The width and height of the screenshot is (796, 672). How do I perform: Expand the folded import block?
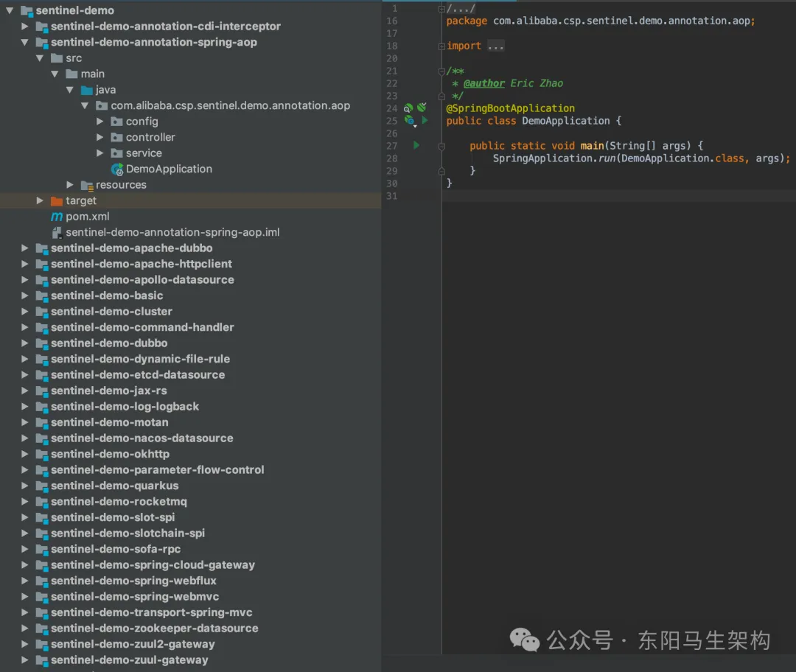(x=441, y=46)
